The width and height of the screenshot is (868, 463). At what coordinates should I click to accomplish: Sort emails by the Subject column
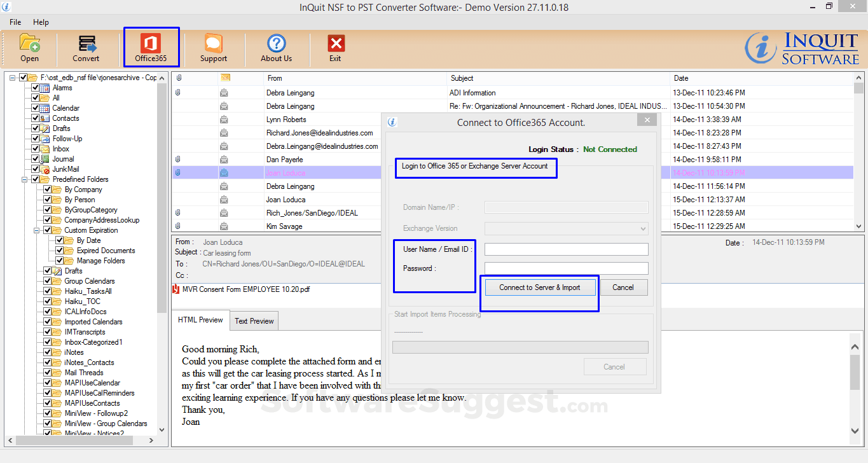click(x=560, y=78)
